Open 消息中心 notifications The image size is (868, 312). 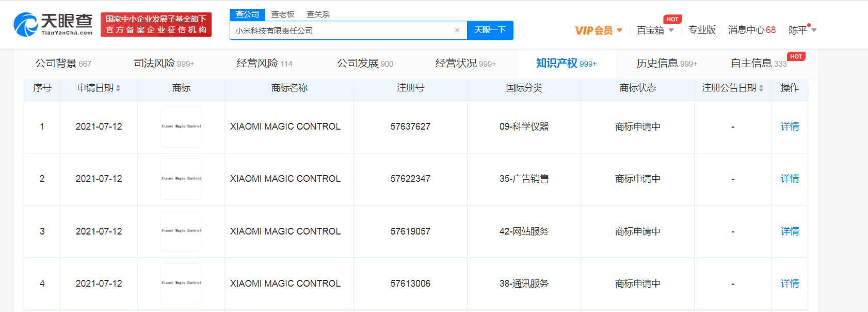tap(752, 30)
